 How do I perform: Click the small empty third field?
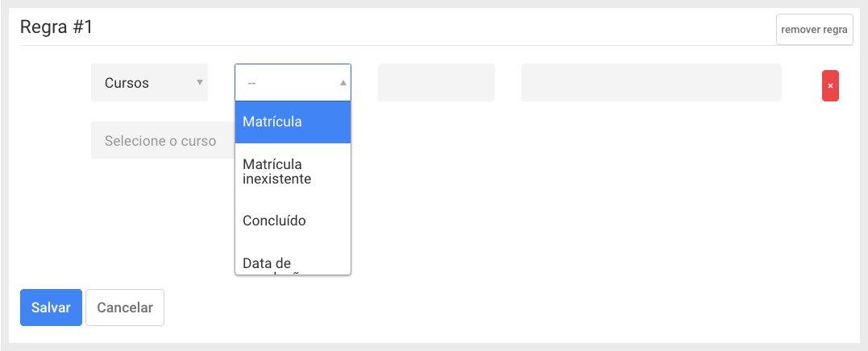[x=436, y=83]
